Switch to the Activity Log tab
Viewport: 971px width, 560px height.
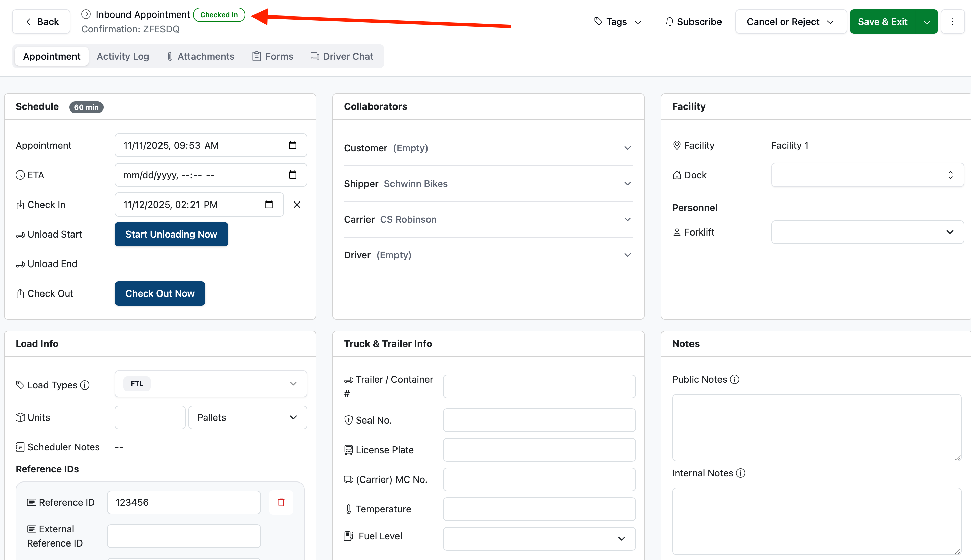(x=123, y=56)
